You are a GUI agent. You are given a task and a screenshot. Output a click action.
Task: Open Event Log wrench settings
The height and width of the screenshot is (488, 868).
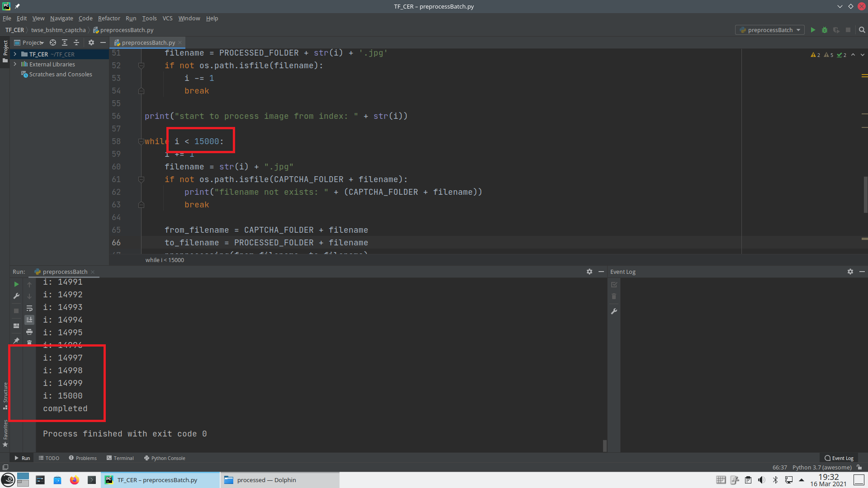614,311
